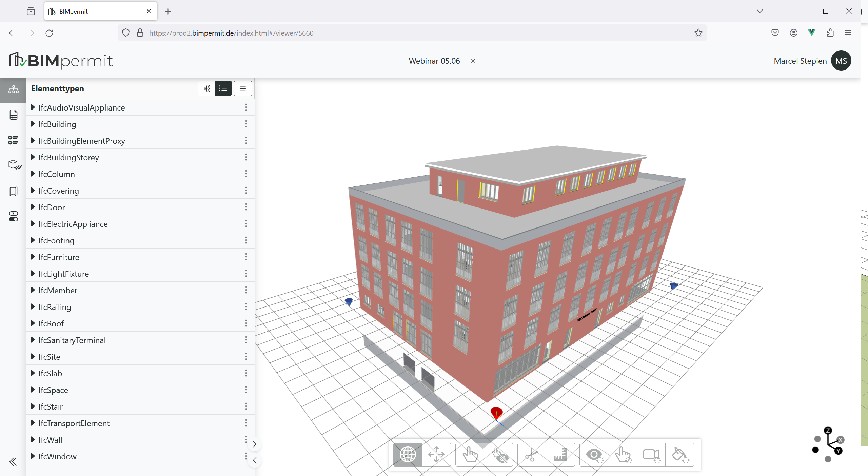This screenshot has width=868, height=476.
Task: Open more options for IfcColumn
Action: click(246, 174)
